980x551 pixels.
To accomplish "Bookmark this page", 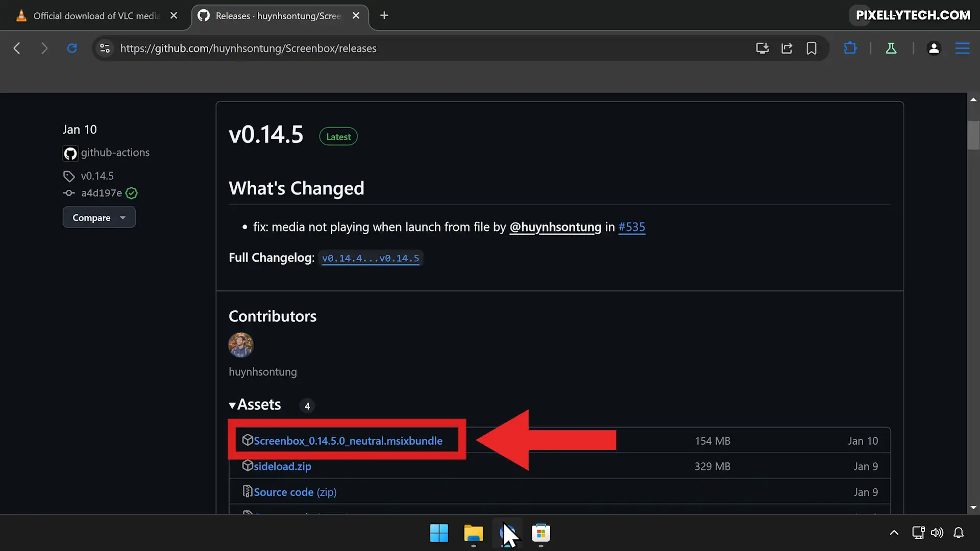I will 811,48.
